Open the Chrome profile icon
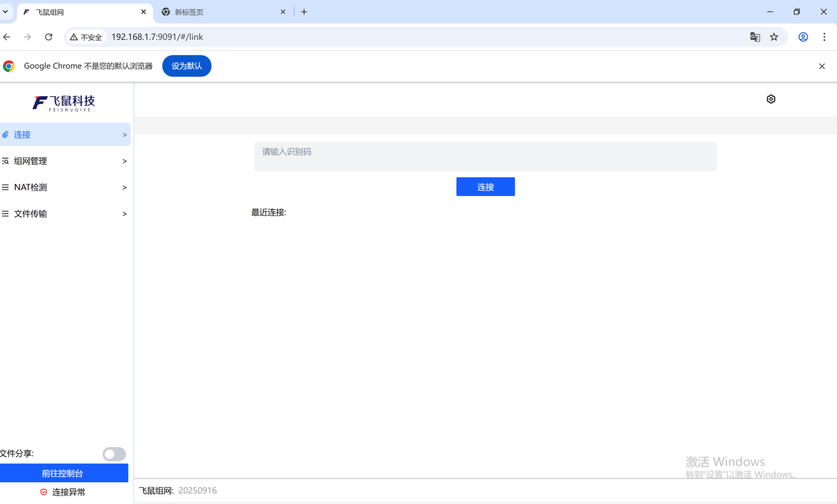The width and height of the screenshot is (837, 504). coord(803,37)
